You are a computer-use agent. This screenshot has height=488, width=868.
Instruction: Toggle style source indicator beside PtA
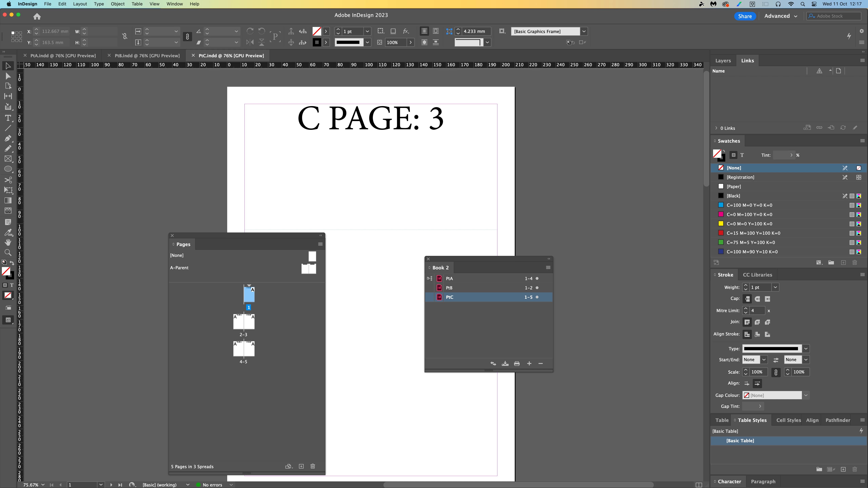tap(430, 279)
